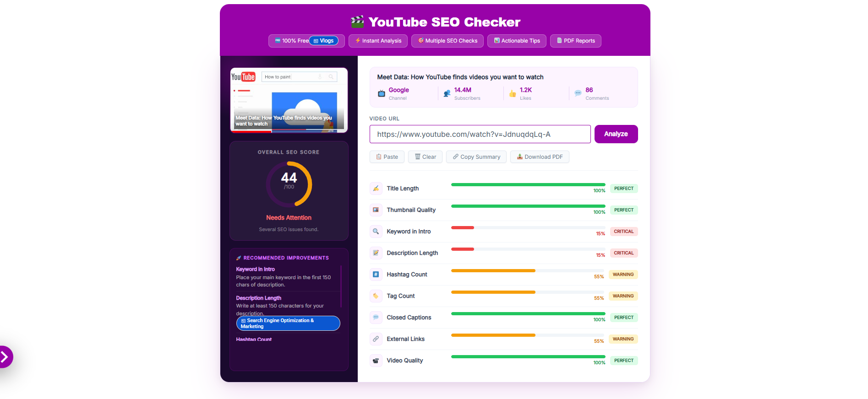Screen dimensions: 868x399
Task: Click the Closed Captions label
Action: [409, 318]
